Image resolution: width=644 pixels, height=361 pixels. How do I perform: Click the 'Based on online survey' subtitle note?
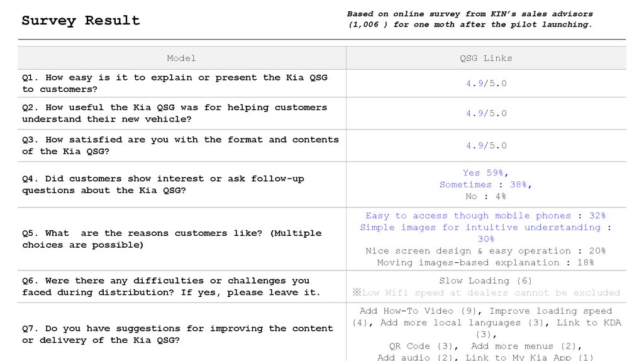(470, 19)
